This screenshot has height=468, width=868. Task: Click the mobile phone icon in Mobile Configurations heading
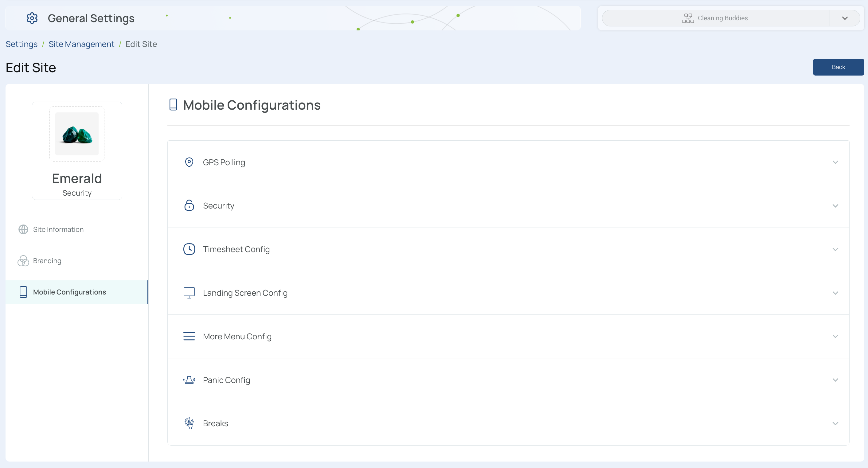tap(173, 105)
